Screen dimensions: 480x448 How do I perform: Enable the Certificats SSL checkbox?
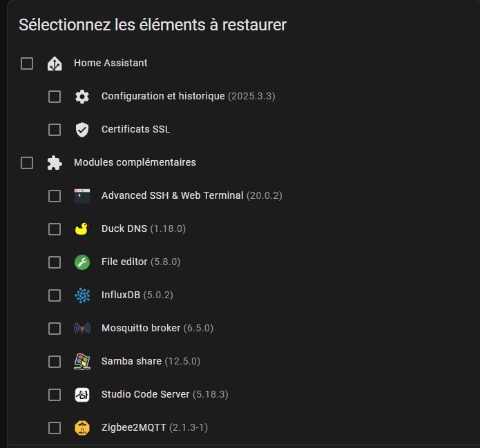click(55, 130)
